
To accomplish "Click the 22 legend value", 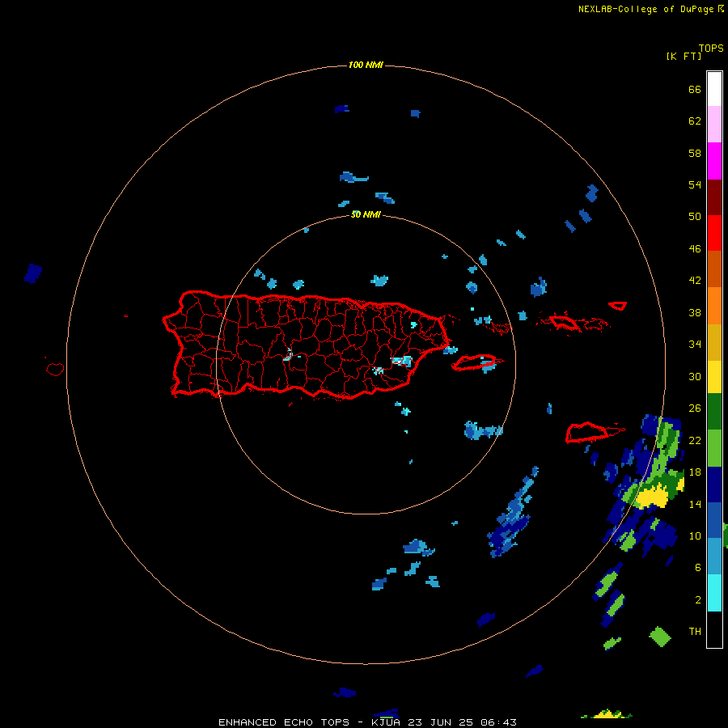I will click(695, 441).
